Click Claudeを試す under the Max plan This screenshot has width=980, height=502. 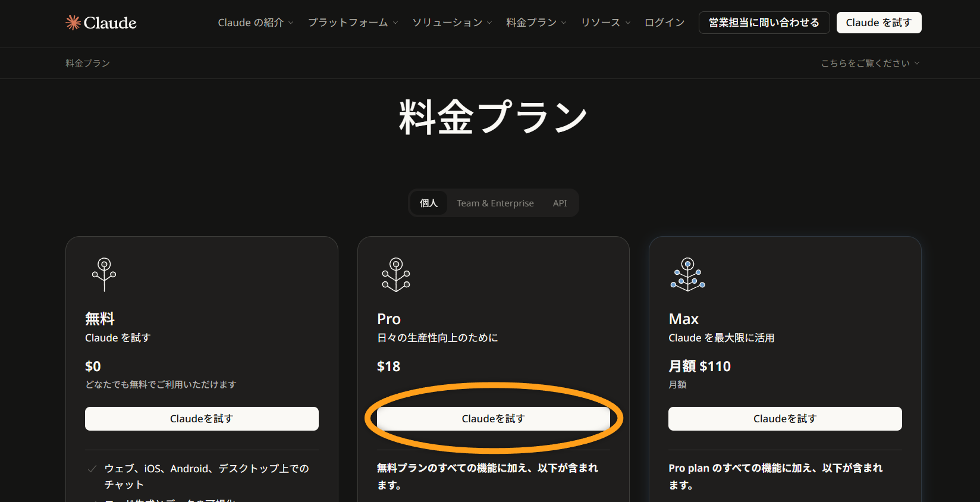pyautogui.click(x=785, y=419)
